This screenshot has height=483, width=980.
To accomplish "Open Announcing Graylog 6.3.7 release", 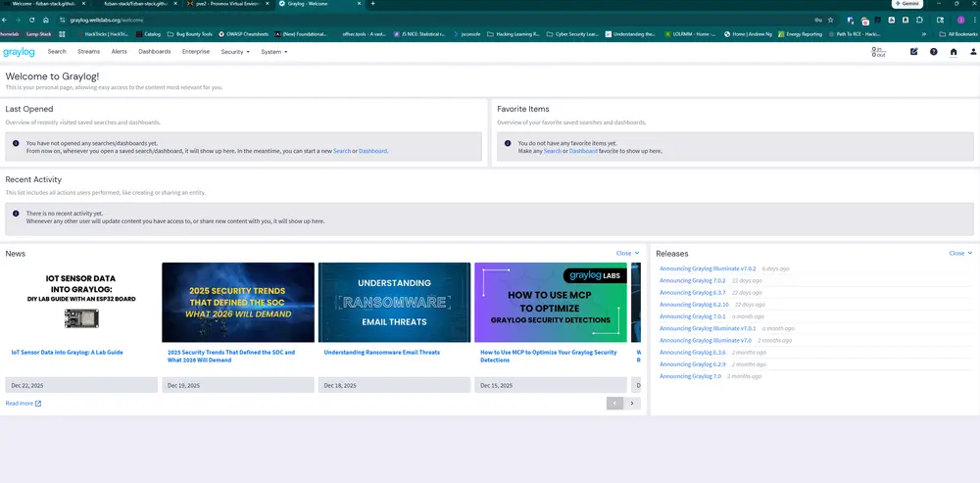I will [x=693, y=292].
